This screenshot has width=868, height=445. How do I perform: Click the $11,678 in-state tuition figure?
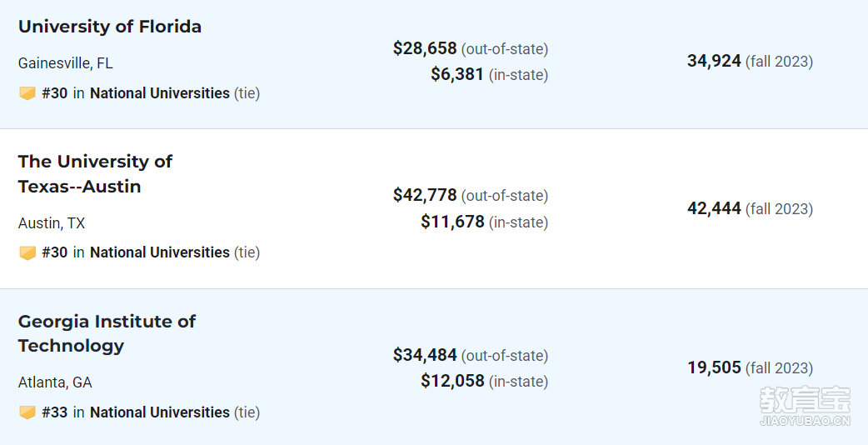(453, 222)
